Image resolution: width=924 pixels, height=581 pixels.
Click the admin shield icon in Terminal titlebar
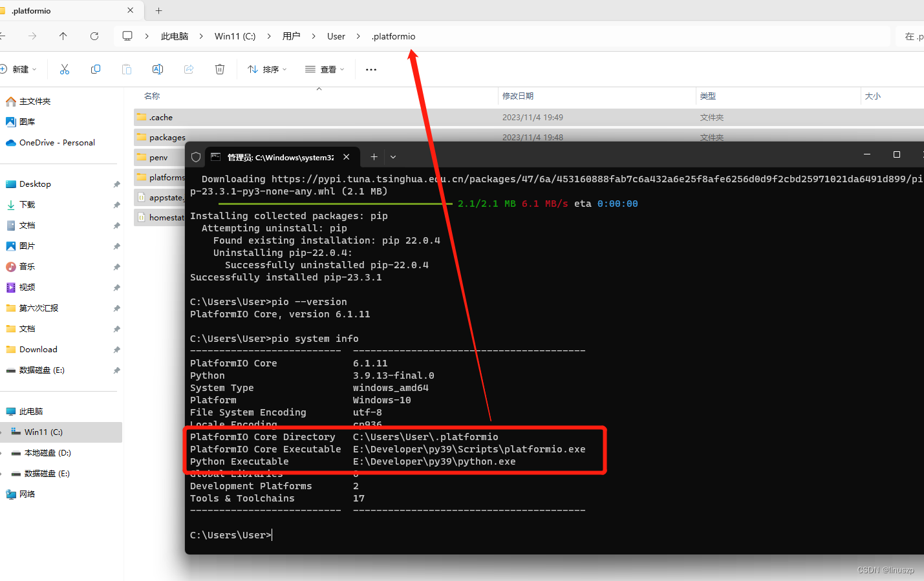(195, 157)
